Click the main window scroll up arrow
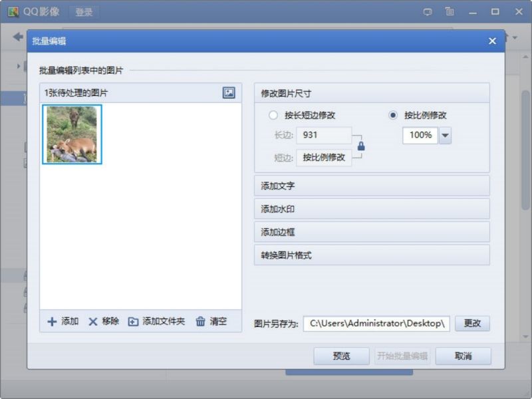The height and width of the screenshot is (399, 532). coord(525,57)
